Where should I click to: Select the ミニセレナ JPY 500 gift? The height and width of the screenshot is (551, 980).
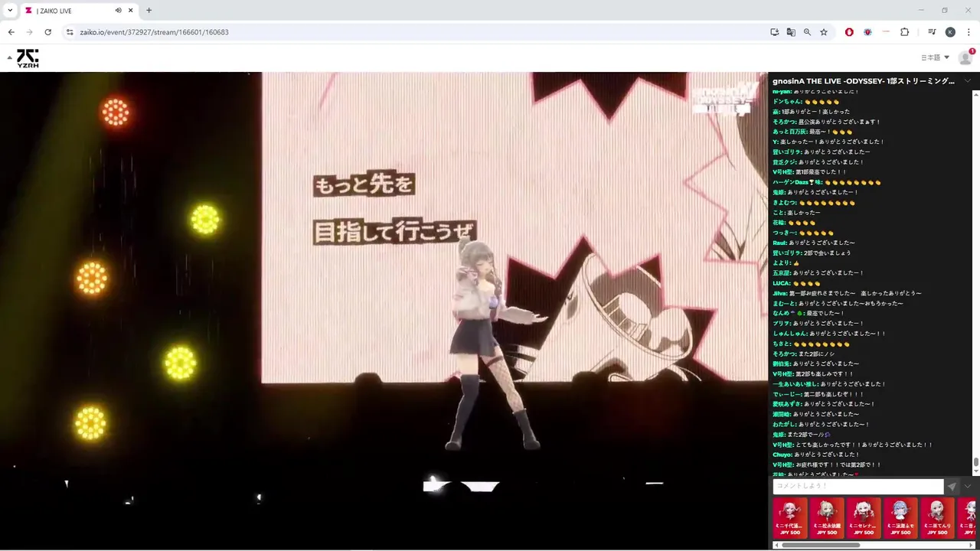[x=864, y=518]
